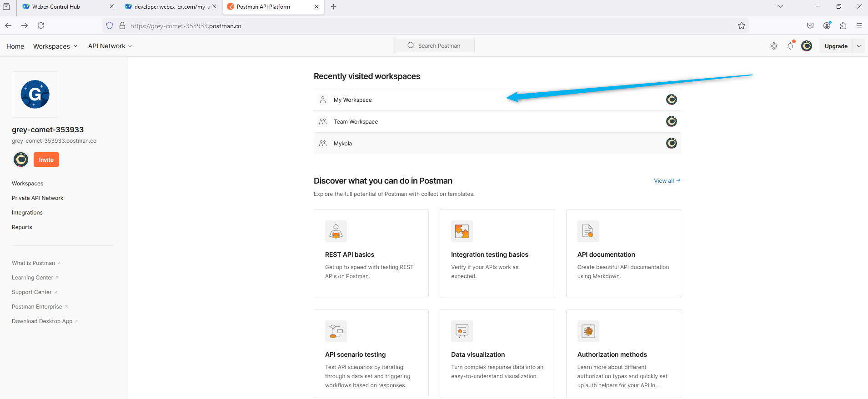Go forward in browser history
The height and width of the screenshot is (399, 868).
25,25
